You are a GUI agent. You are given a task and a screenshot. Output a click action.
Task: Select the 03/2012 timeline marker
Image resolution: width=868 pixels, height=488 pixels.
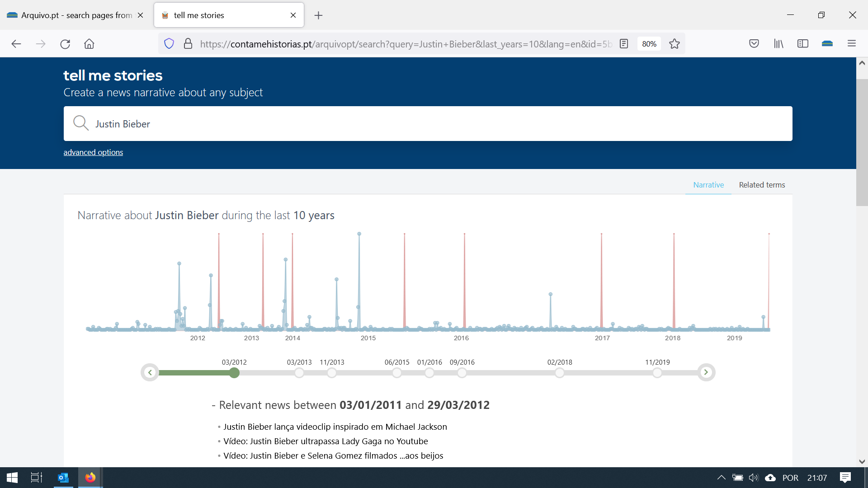pyautogui.click(x=234, y=373)
